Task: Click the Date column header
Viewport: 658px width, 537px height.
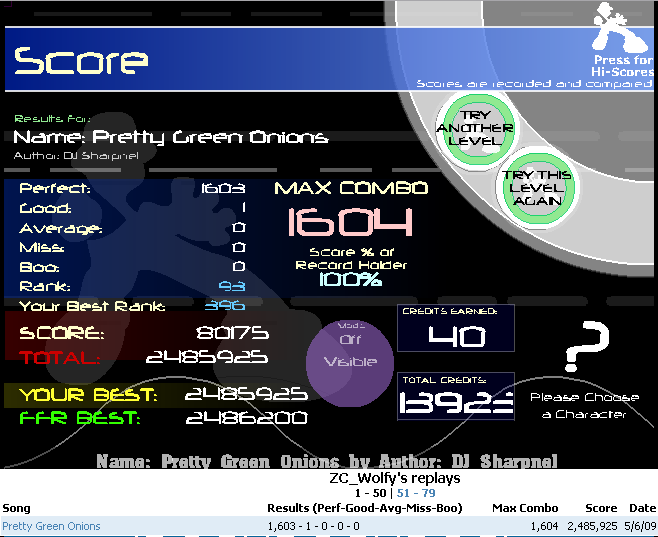Action: coord(642,509)
